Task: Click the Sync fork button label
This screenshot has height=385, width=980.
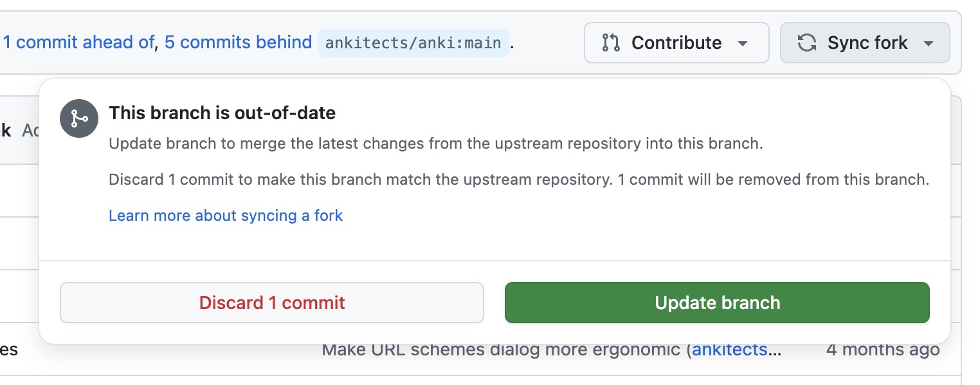Action: (x=867, y=43)
